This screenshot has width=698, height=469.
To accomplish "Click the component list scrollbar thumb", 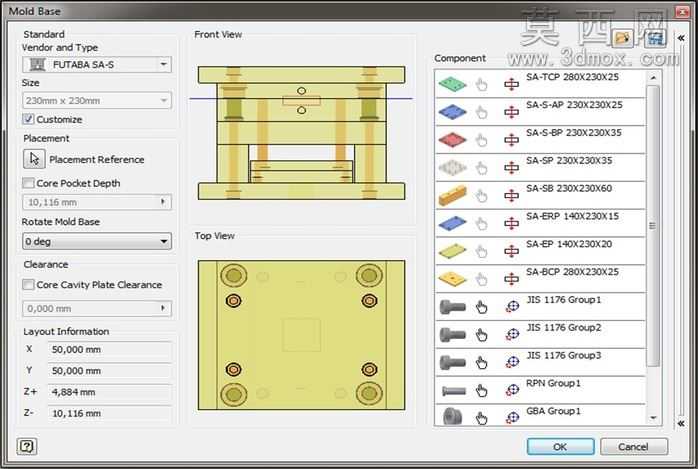I will pos(653,226).
